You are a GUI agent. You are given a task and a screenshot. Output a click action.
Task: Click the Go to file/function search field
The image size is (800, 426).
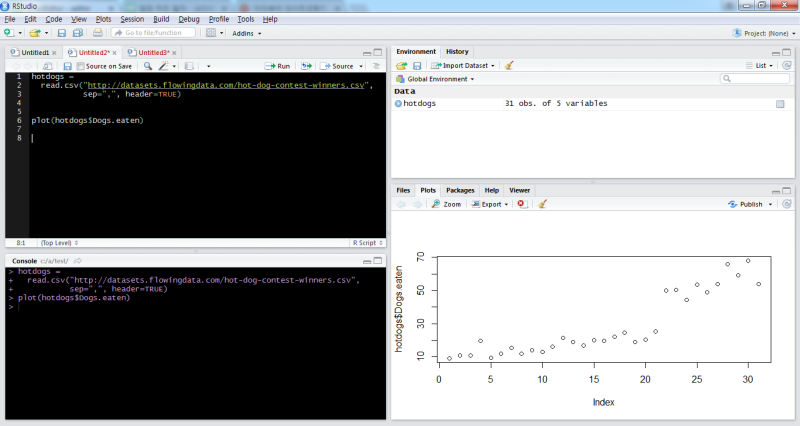153,33
